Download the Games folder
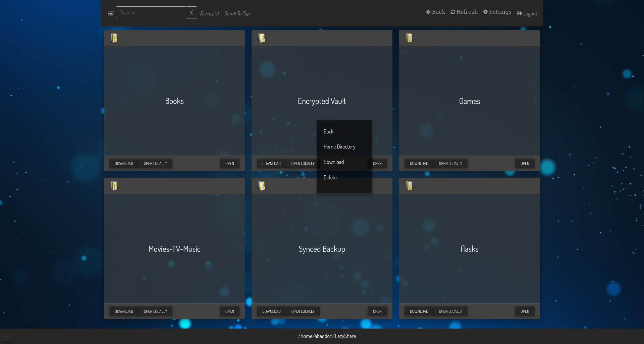Viewport: 644px width, 344px height. click(419, 164)
